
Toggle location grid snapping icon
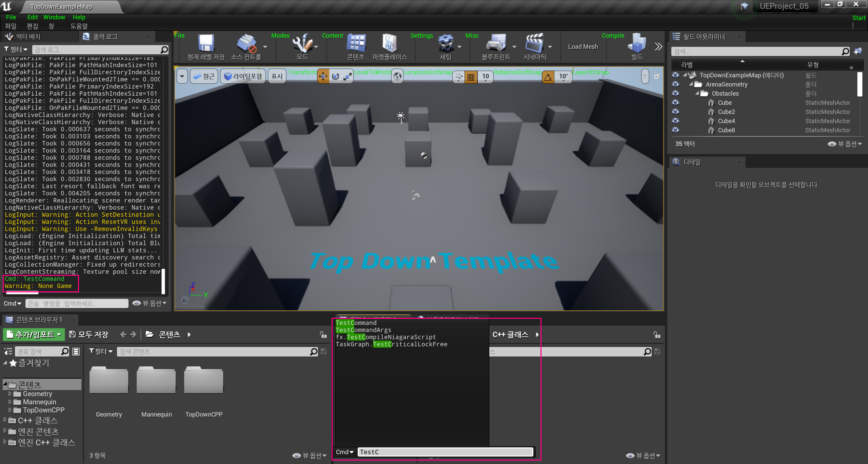pos(471,77)
